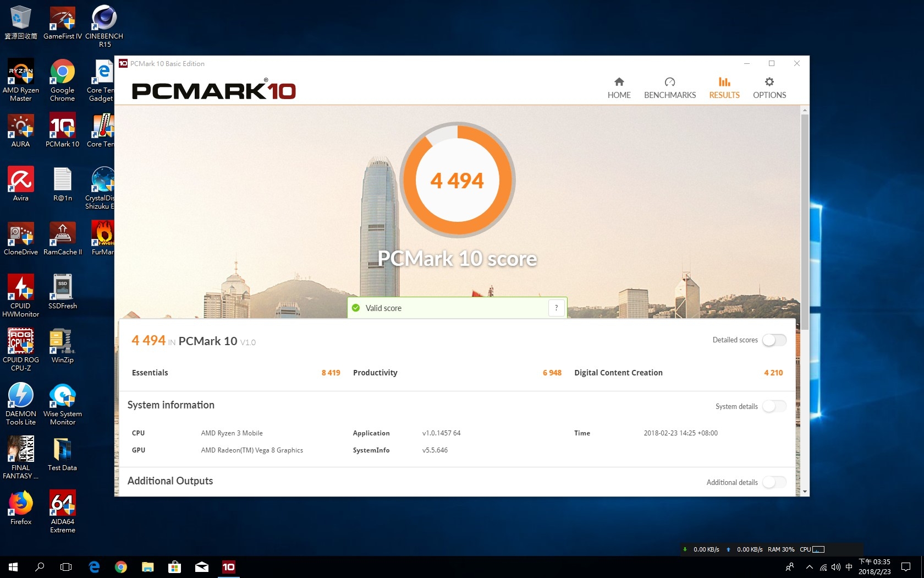The image size is (924, 578).
Task: Select the WinZip desktop icon
Action: pyautogui.click(x=62, y=346)
